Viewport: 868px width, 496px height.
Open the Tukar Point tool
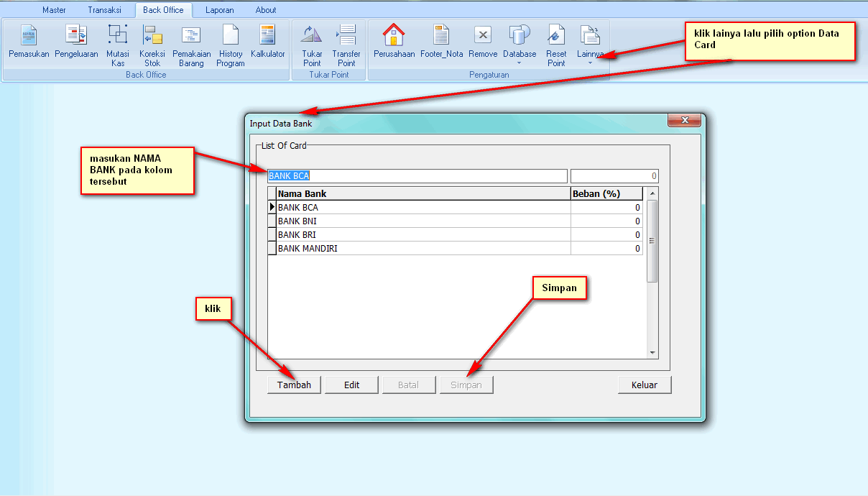point(311,43)
